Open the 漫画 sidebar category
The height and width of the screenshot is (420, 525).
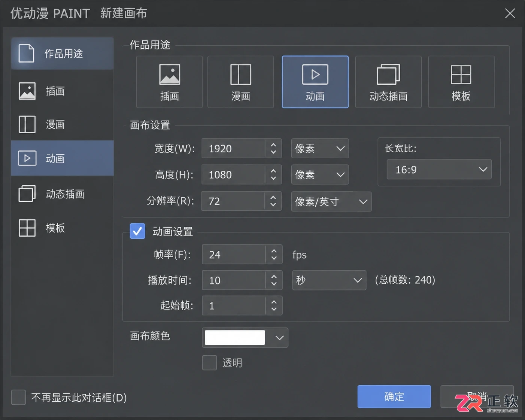[x=63, y=124]
